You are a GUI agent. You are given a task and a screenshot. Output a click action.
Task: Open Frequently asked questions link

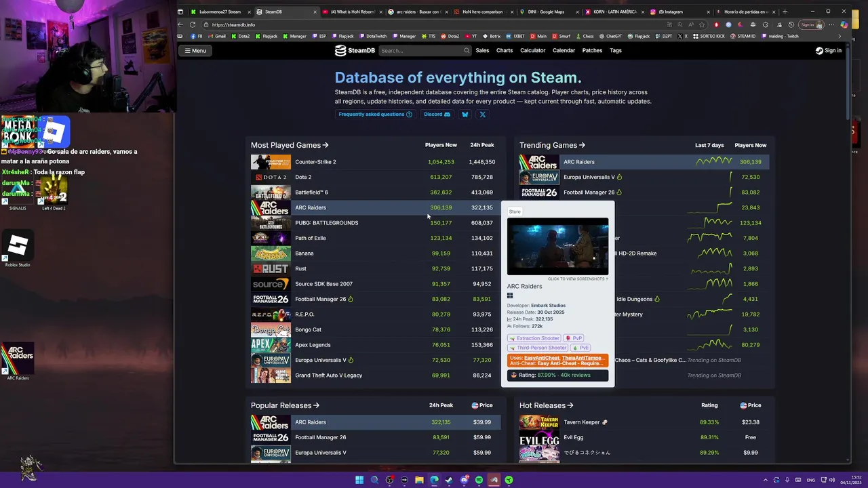coord(375,115)
